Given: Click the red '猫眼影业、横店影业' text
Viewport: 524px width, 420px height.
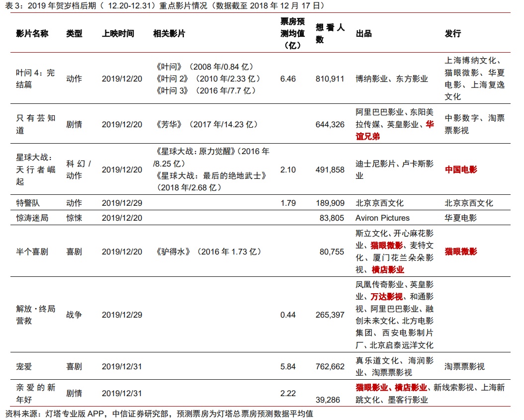Looking at the screenshot, I should point(391,388).
